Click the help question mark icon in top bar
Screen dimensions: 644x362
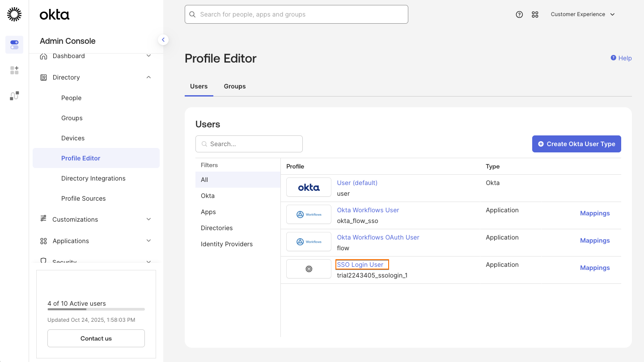coord(519,14)
